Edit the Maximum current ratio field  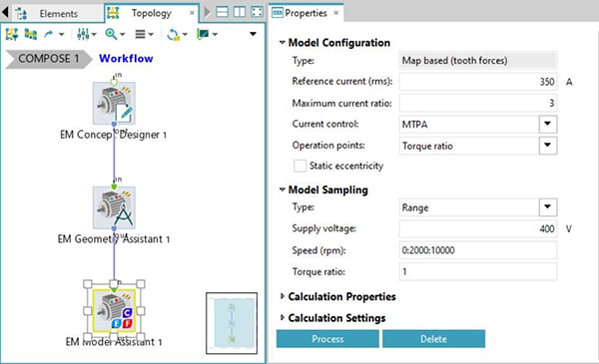pos(477,103)
